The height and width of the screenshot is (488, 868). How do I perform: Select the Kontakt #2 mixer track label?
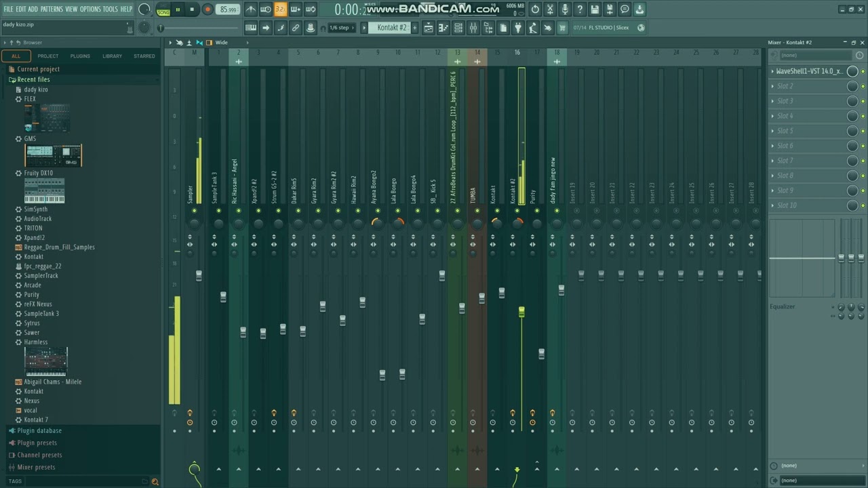[513, 191]
